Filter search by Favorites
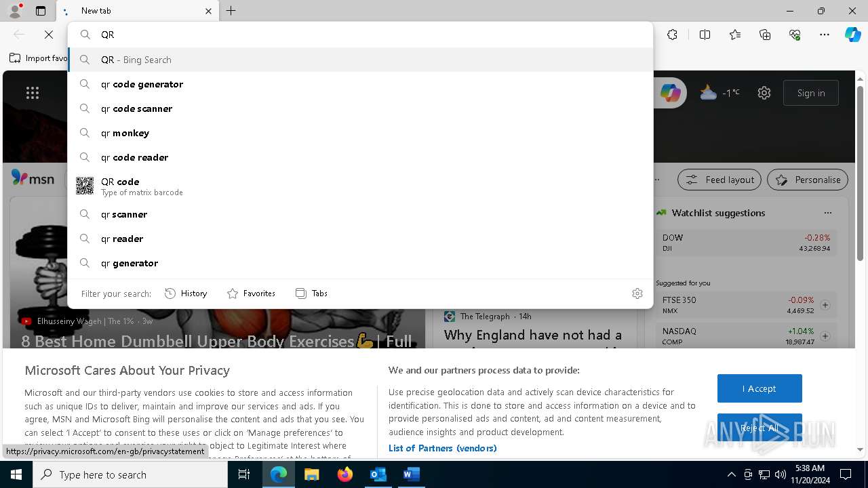The image size is (868, 488). point(251,293)
